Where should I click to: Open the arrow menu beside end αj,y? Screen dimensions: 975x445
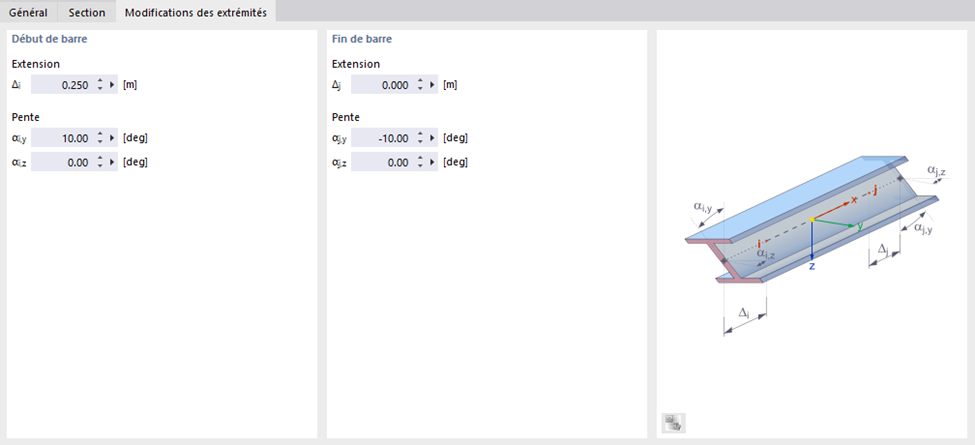433,138
